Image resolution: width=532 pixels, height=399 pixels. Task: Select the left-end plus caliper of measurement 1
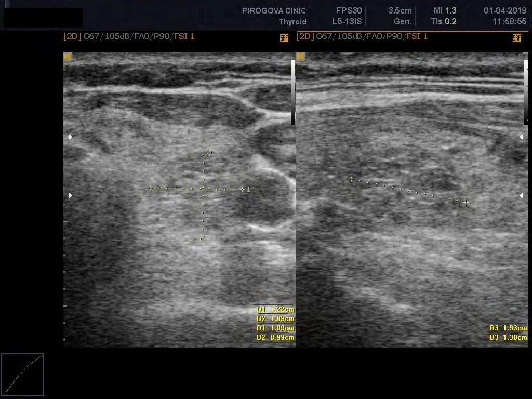point(151,188)
